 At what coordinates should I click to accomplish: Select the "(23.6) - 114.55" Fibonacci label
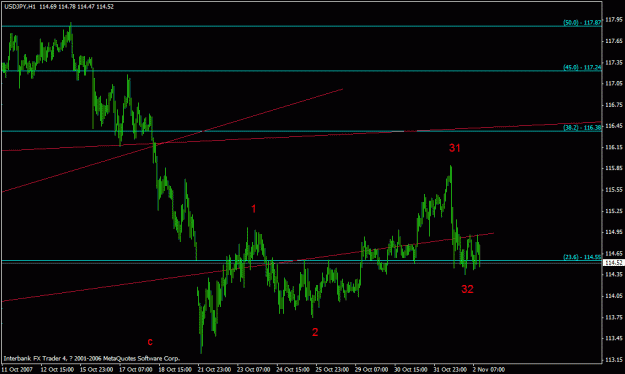582,257
